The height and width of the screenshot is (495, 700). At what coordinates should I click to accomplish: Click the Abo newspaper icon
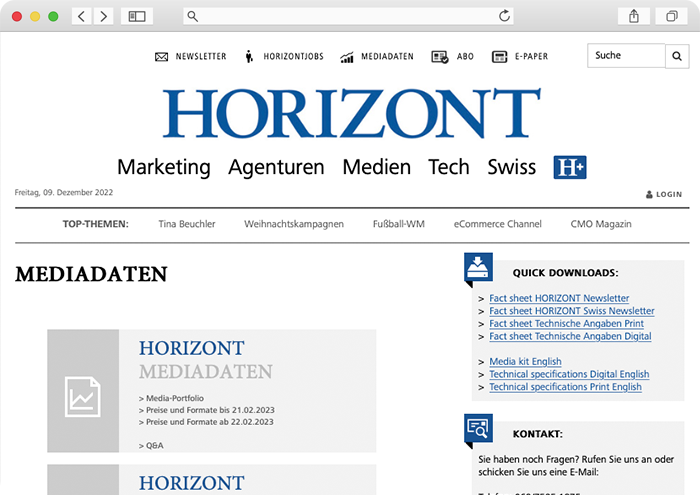point(440,57)
